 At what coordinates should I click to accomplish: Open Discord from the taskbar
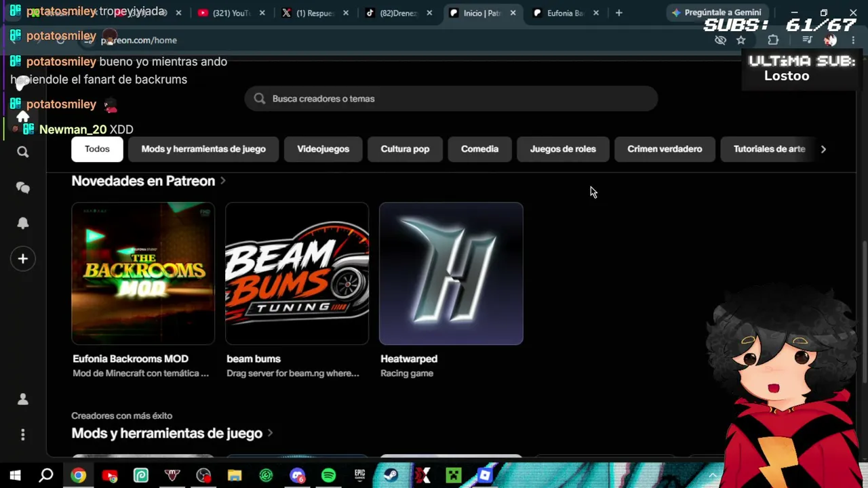297,476
